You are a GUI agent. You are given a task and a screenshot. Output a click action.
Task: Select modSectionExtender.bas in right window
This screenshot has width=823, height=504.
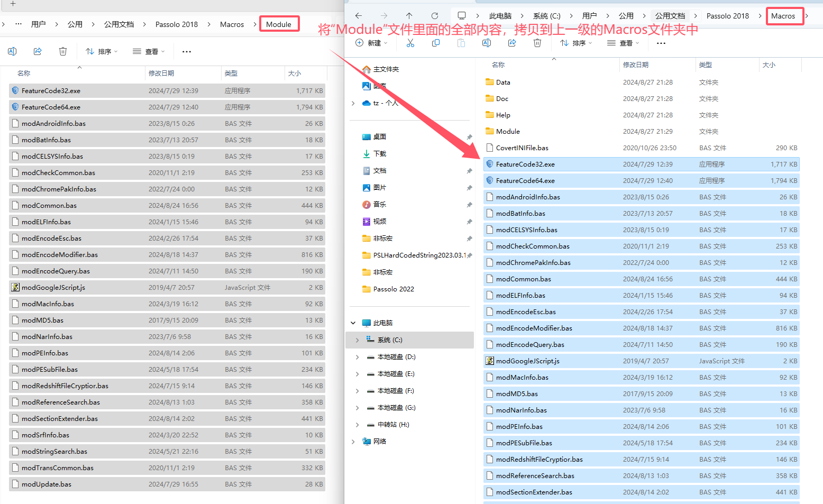tap(641, 492)
